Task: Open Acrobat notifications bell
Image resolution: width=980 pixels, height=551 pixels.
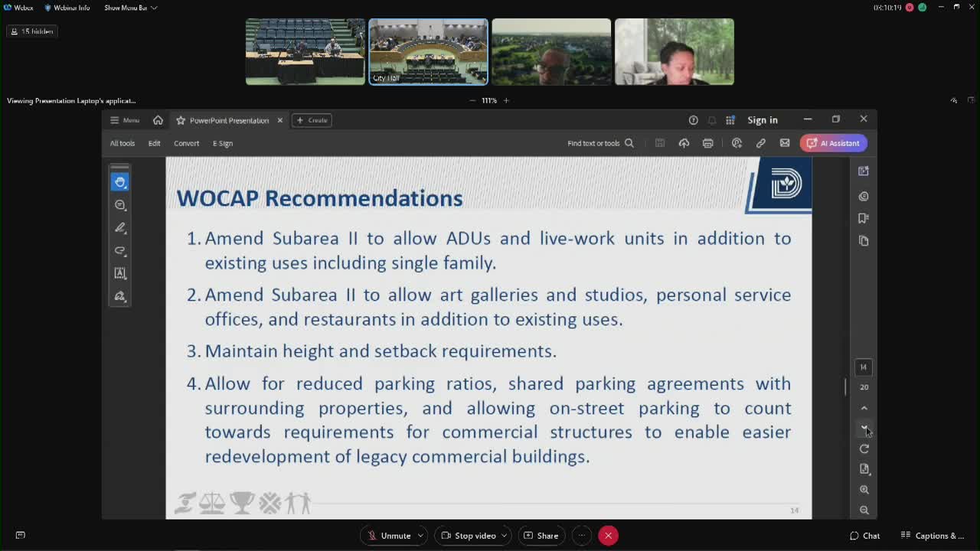Action: (712, 120)
